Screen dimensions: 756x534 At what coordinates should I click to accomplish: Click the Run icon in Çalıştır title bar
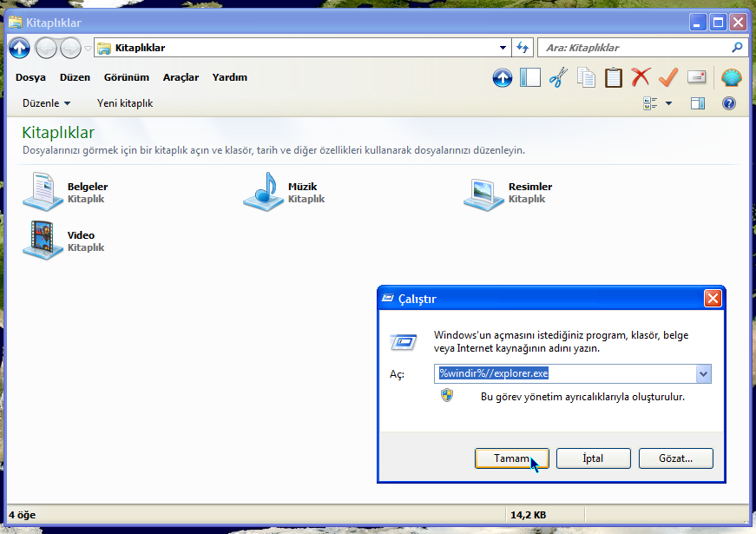tap(388, 299)
